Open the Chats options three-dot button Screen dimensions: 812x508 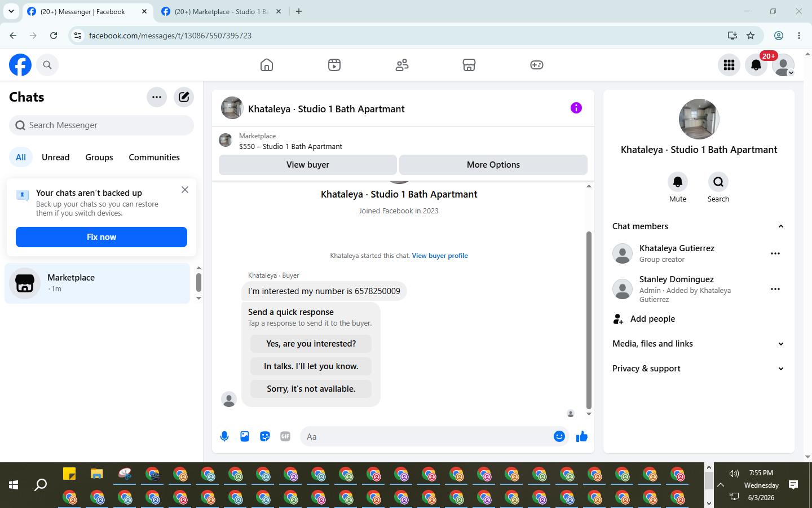pyautogui.click(x=157, y=97)
